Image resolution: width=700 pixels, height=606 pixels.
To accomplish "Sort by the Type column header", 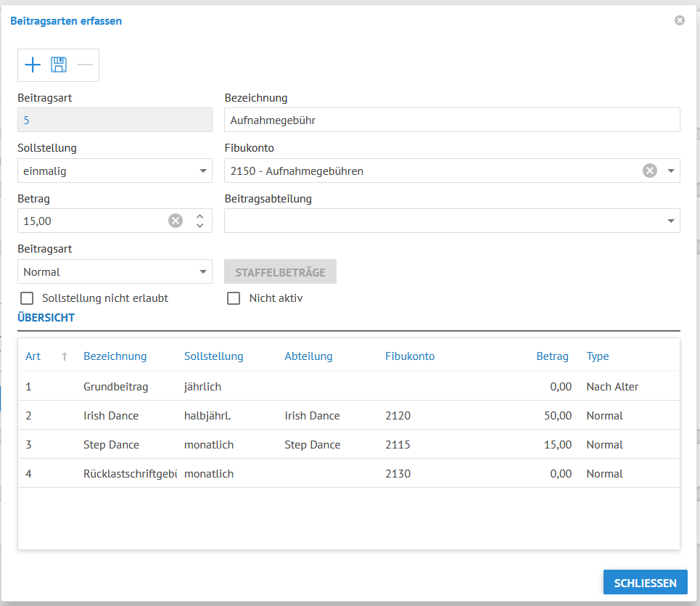I will (x=598, y=356).
